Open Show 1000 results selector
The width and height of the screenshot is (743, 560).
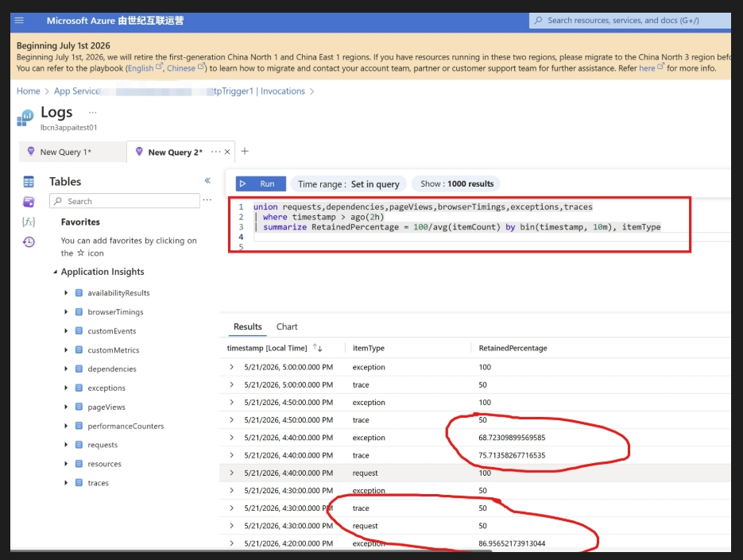pos(457,183)
